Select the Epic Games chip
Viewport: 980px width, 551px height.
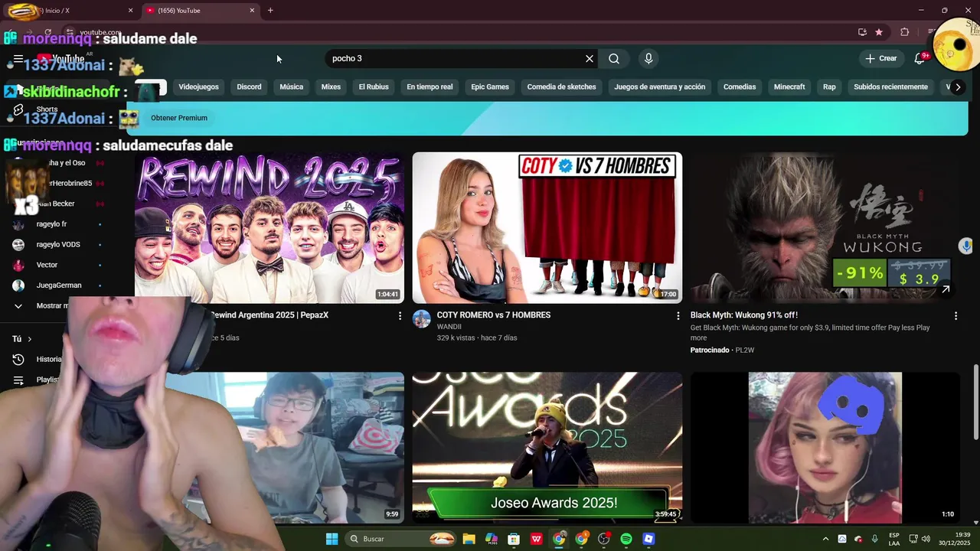click(x=490, y=86)
